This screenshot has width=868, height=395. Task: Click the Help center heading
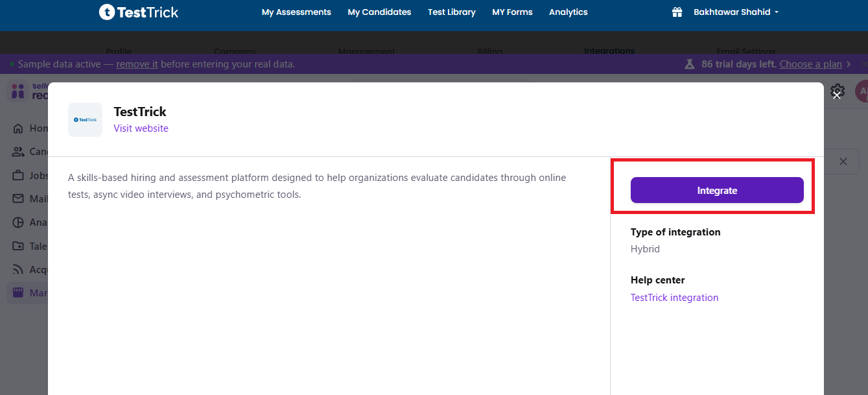[658, 280]
